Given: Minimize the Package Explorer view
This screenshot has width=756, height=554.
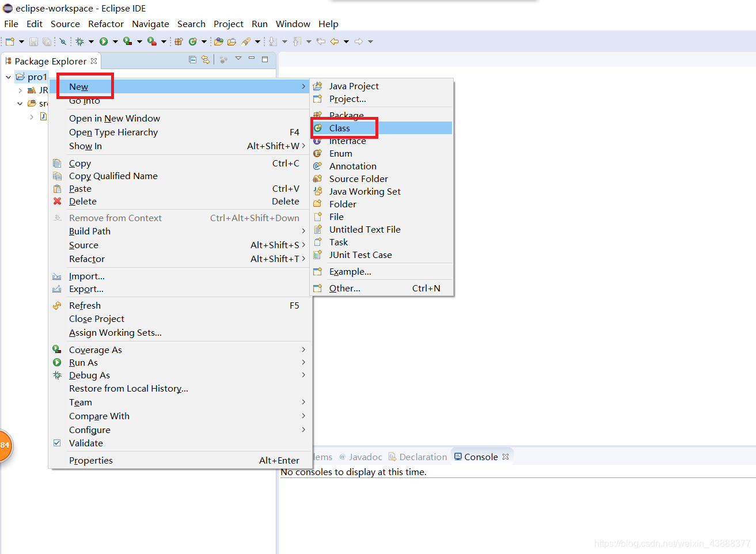Looking at the screenshot, I should point(252,58).
